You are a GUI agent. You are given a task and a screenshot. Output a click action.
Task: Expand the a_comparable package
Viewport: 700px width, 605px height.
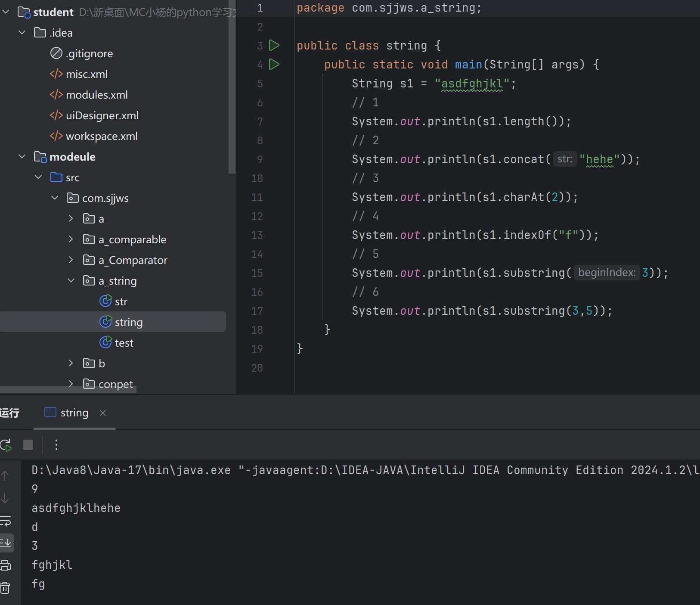(x=71, y=239)
